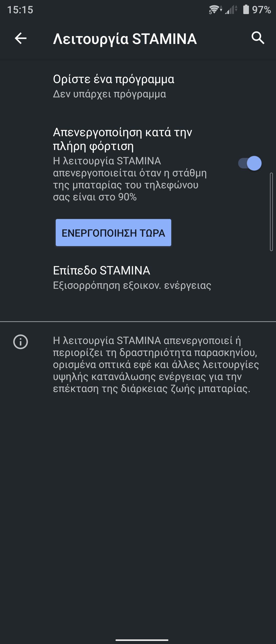This screenshot has height=644, width=276.
Task: Tap Απενεργοποίηση κατά την πλήρη φόρτιση label
Action: 122,139
